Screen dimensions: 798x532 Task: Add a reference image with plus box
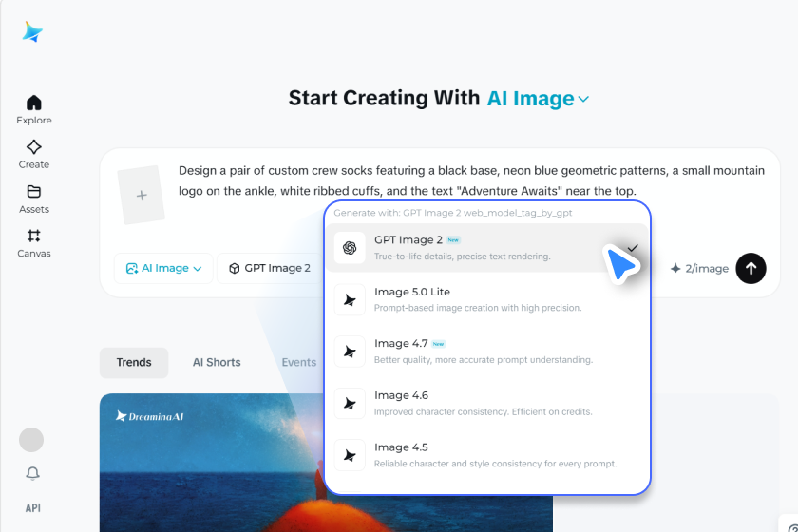click(x=141, y=195)
